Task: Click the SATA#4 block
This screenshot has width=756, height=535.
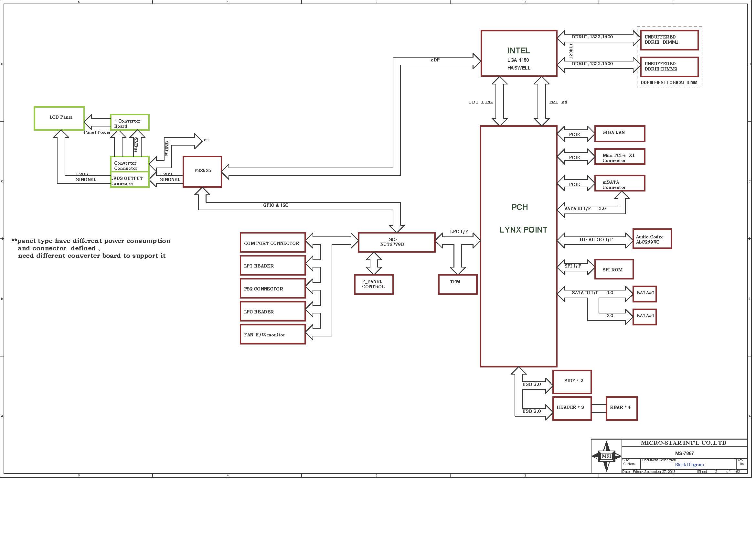Action: pyautogui.click(x=644, y=317)
